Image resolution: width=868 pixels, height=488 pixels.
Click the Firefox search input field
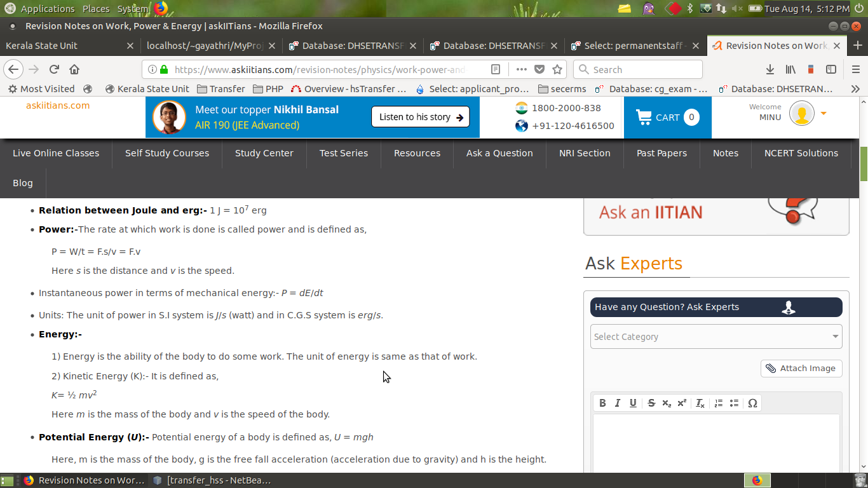[x=638, y=69]
